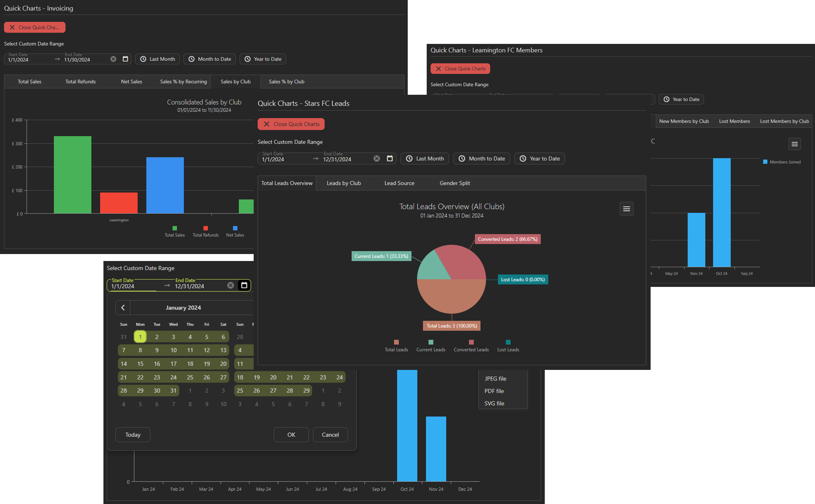Click Year to Date in Invoicing panel
815x504 pixels.
tap(263, 59)
